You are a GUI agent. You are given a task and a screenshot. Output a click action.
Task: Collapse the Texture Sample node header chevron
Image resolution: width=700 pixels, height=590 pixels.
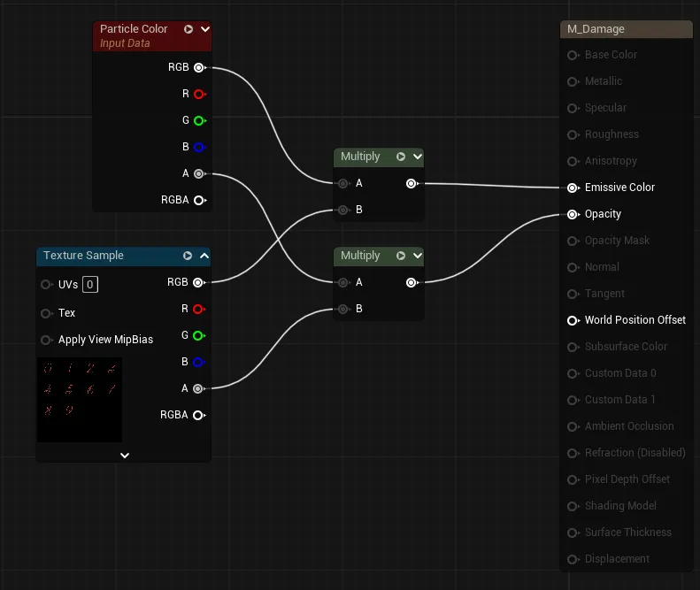[204, 256]
